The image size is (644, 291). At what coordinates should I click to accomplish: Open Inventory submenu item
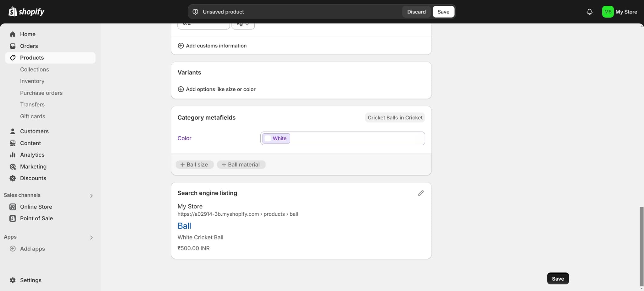tap(32, 81)
